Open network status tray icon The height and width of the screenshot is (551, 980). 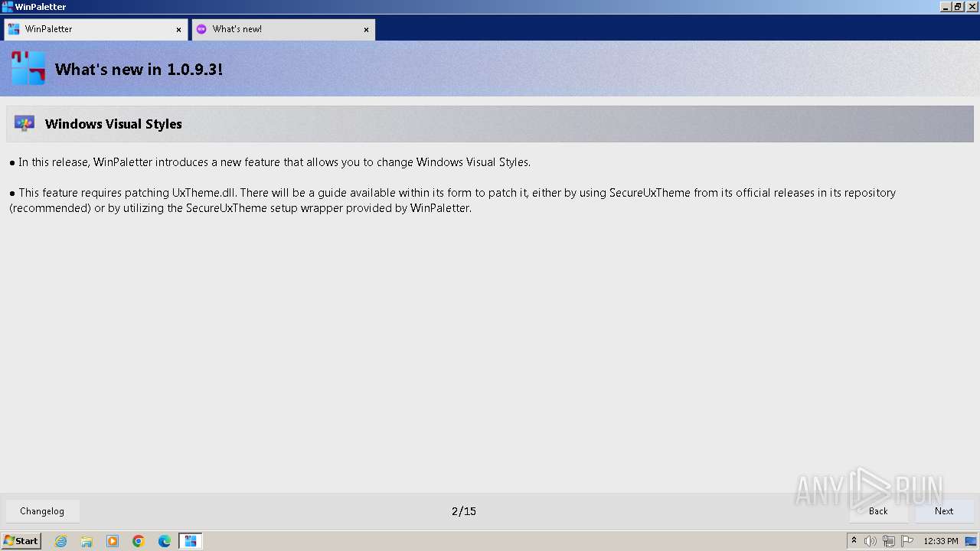(x=889, y=541)
